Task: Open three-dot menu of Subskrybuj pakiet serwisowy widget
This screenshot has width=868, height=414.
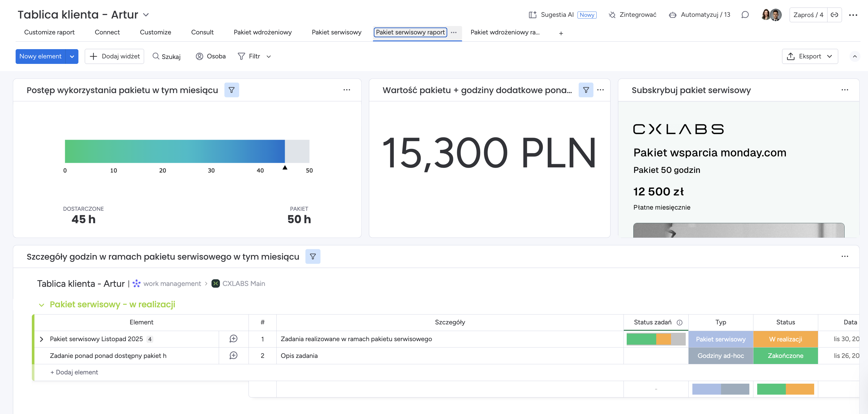Action: (845, 90)
